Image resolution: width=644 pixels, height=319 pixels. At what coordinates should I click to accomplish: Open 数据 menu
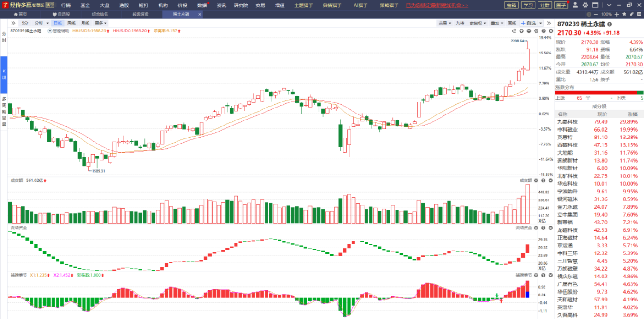coord(202,5)
